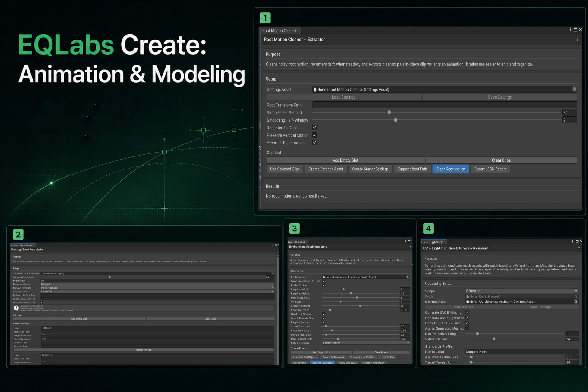Click the Root Transform Path input field
Screen dimensions: 588x392
click(444, 105)
